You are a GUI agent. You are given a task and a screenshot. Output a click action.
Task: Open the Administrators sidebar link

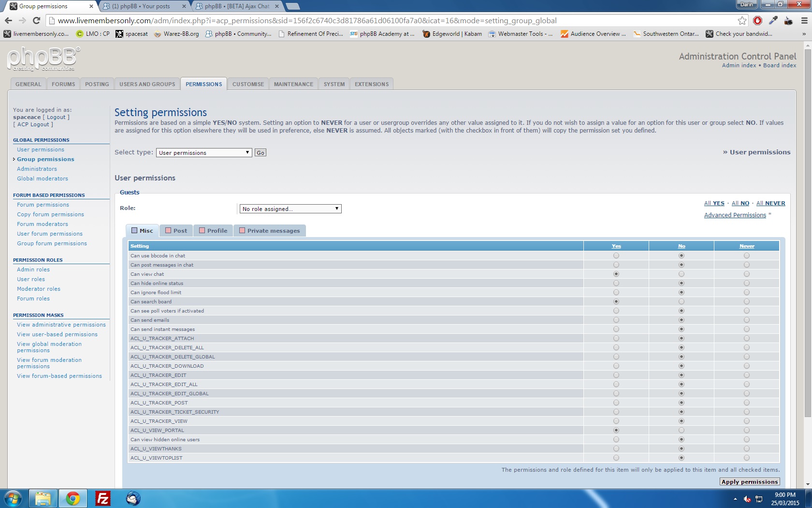pyautogui.click(x=37, y=169)
